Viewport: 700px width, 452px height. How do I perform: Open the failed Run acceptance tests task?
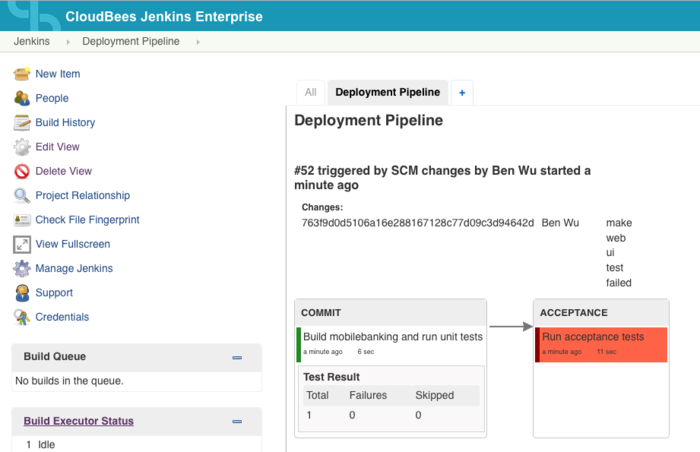pos(593,336)
